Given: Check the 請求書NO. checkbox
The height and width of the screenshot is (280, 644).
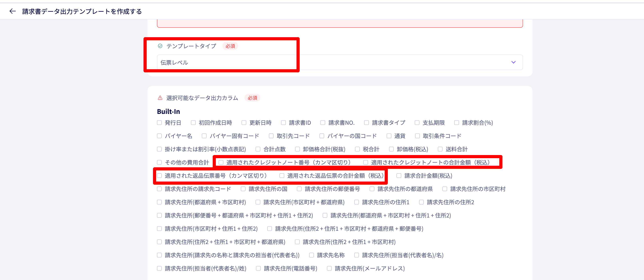Looking at the screenshot, I should pyautogui.click(x=323, y=123).
